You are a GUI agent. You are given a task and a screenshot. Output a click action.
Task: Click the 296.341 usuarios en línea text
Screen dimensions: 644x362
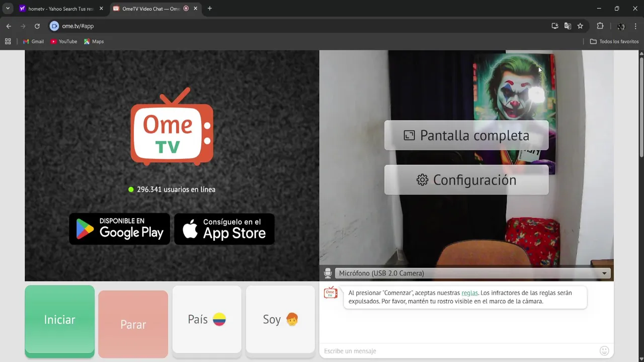point(176,190)
